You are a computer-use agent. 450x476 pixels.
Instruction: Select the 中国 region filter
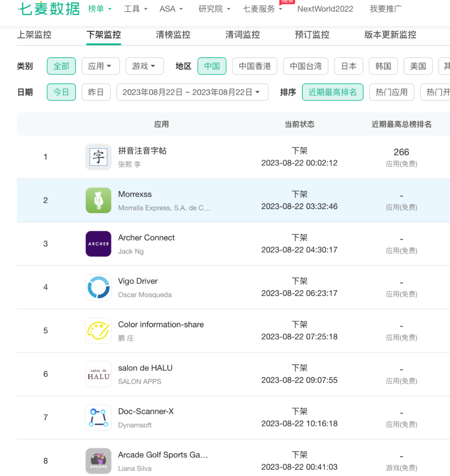(x=212, y=66)
